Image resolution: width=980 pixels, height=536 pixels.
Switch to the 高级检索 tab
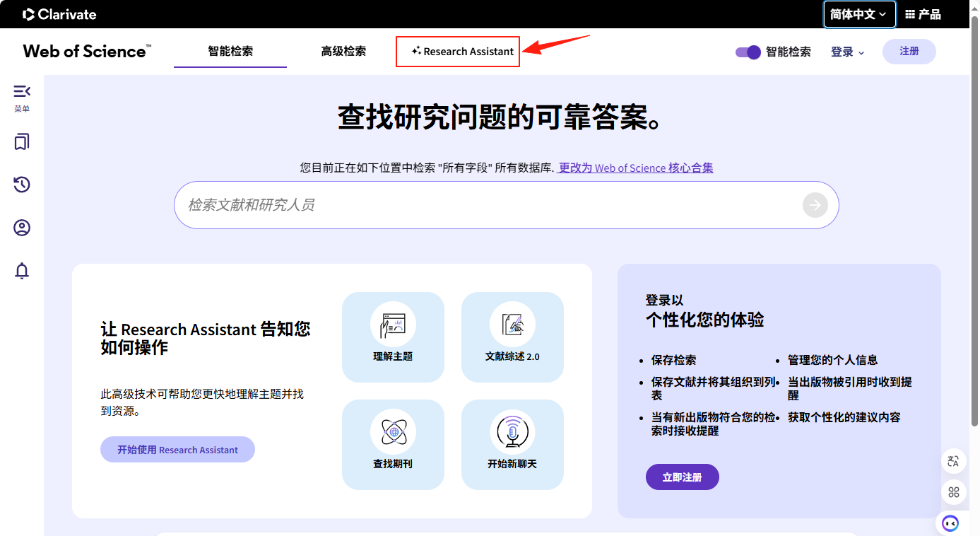[343, 52]
